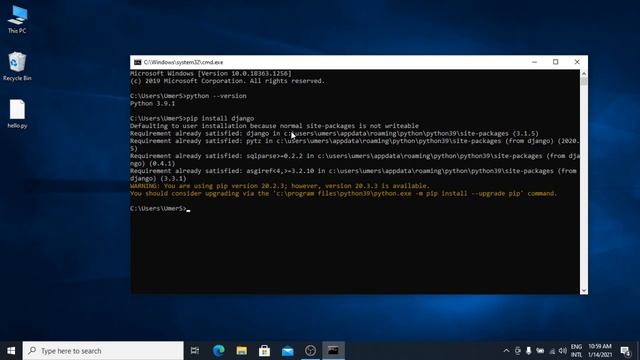Click the 'You should consider upgrading' line

coord(343,193)
